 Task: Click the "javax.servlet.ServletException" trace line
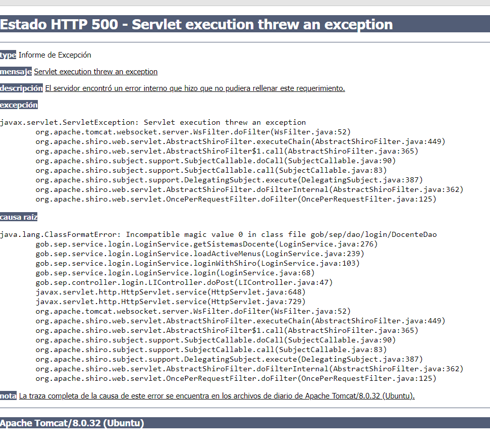153,122
